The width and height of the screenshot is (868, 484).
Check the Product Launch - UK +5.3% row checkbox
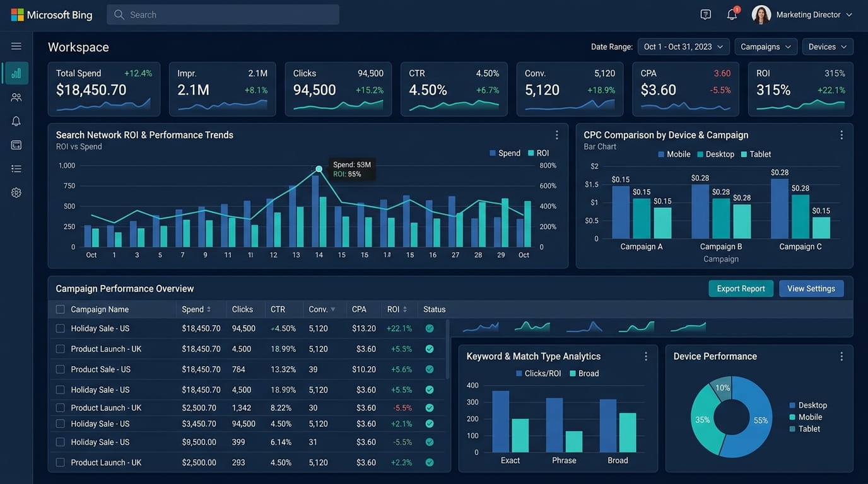click(61, 349)
